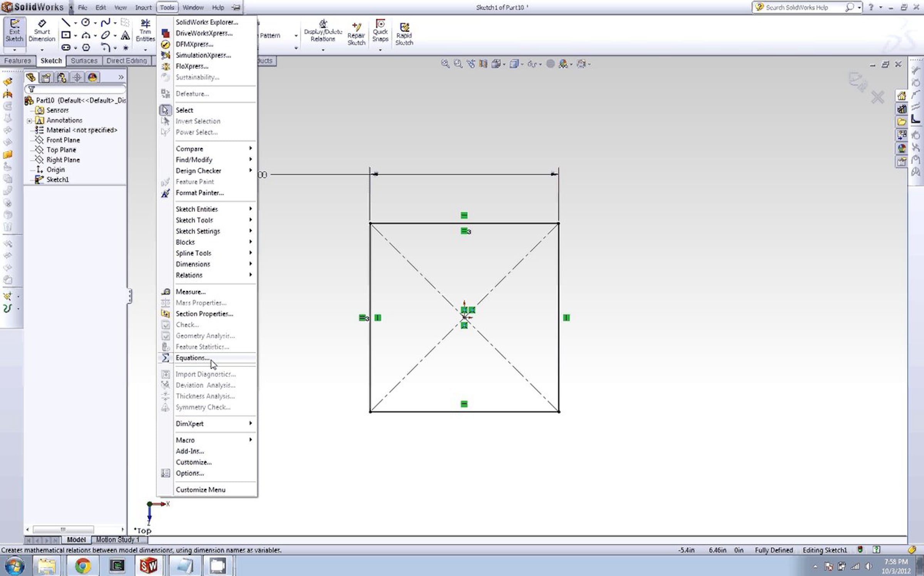Open Google Chrome from the taskbar
924x576 pixels.
tap(82, 566)
